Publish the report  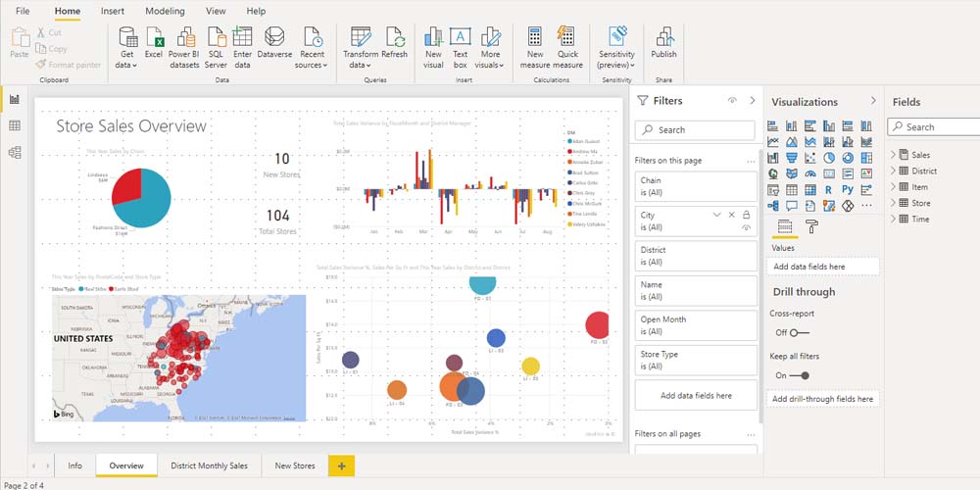pos(663,42)
